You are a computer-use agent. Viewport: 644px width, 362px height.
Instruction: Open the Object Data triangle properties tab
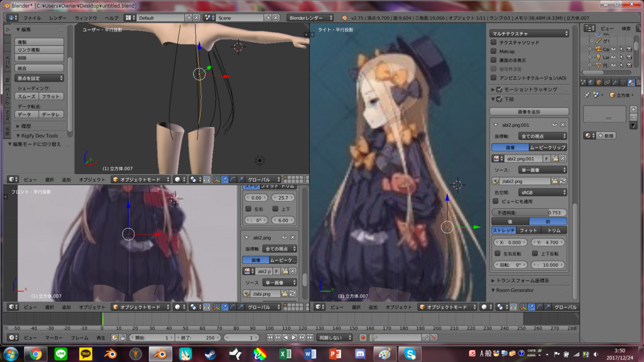(x=623, y=82)
